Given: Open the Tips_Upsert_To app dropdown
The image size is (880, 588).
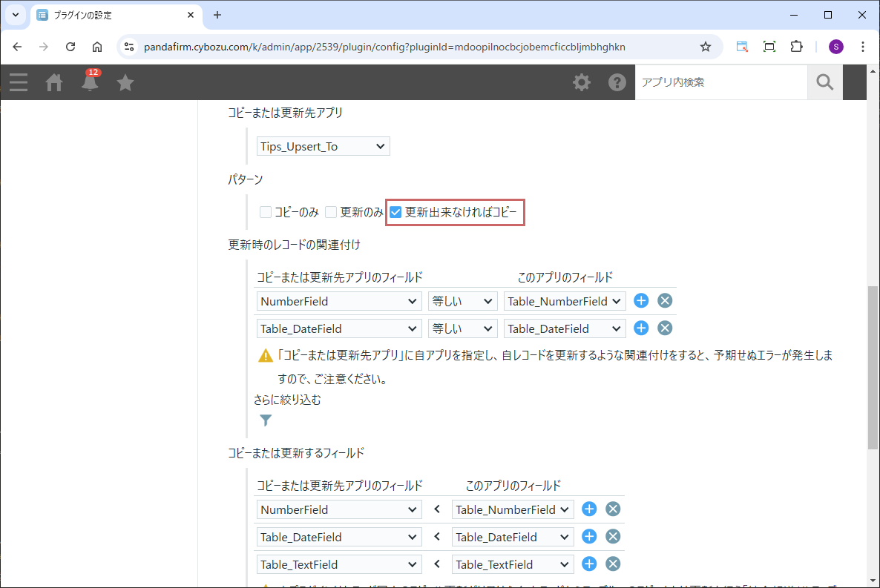Looking at the screenshot, I should coord(324,147).
